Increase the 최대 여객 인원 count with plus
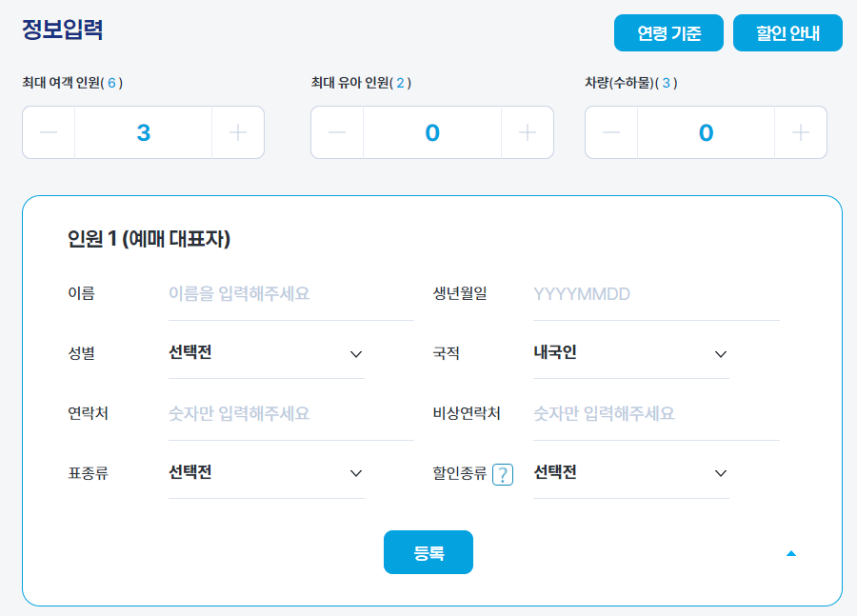This screenshot has height=616, width=857. (x=239, y=132)
